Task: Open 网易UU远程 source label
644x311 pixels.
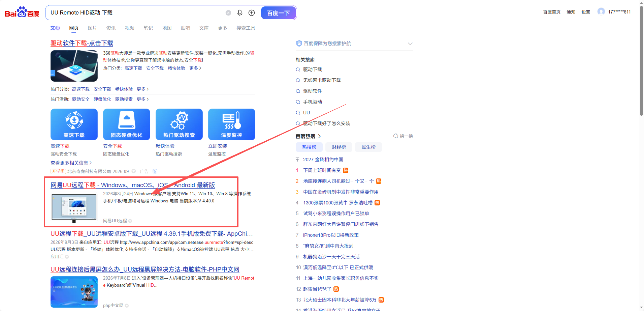Action: (115, 221)
